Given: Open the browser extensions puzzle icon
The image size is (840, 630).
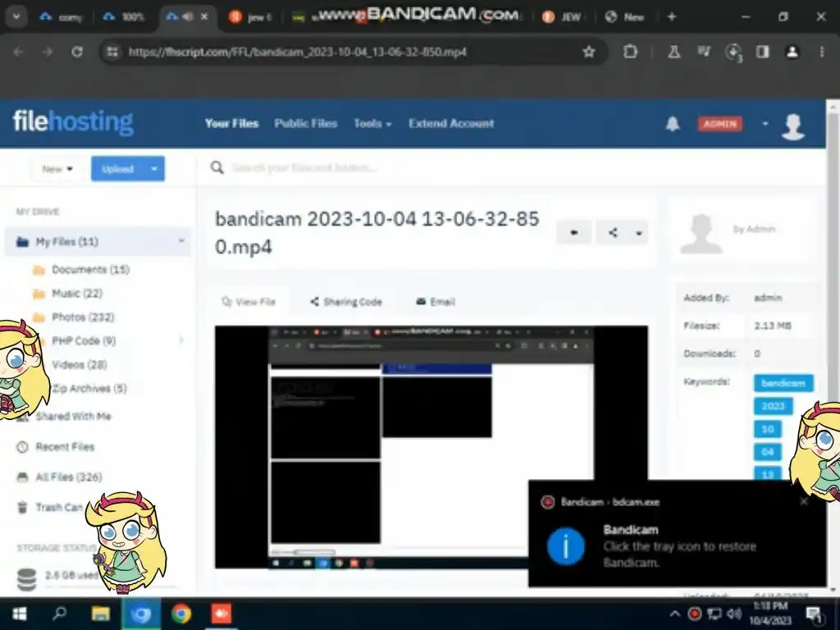Looking at the screenshot, I should (631, 52).
